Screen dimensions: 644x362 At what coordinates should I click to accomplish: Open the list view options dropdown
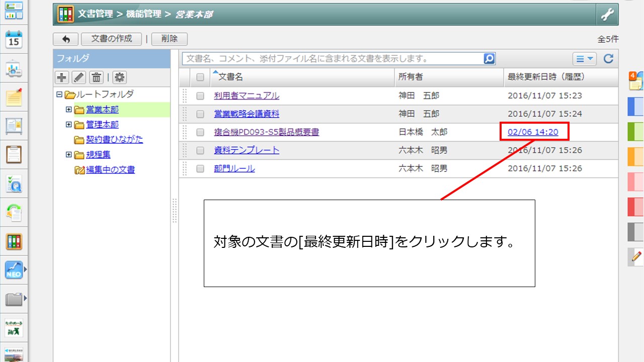click(x=584, y=59)
